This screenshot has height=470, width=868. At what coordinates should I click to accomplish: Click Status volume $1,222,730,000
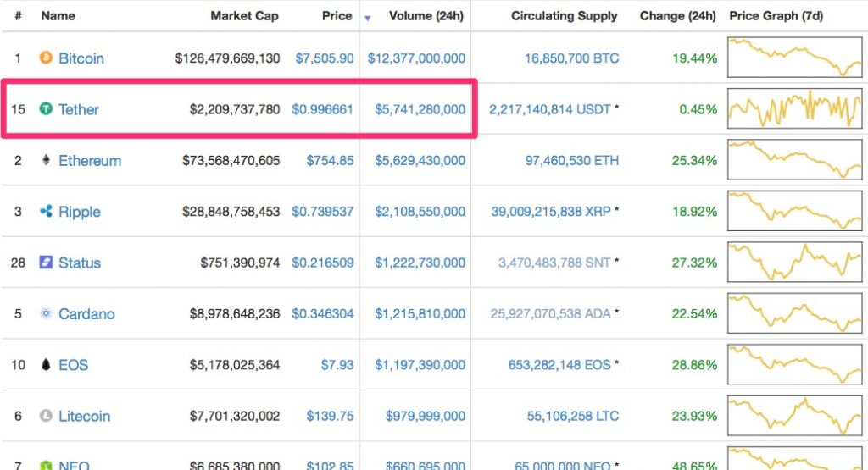[x=420, y=263]
